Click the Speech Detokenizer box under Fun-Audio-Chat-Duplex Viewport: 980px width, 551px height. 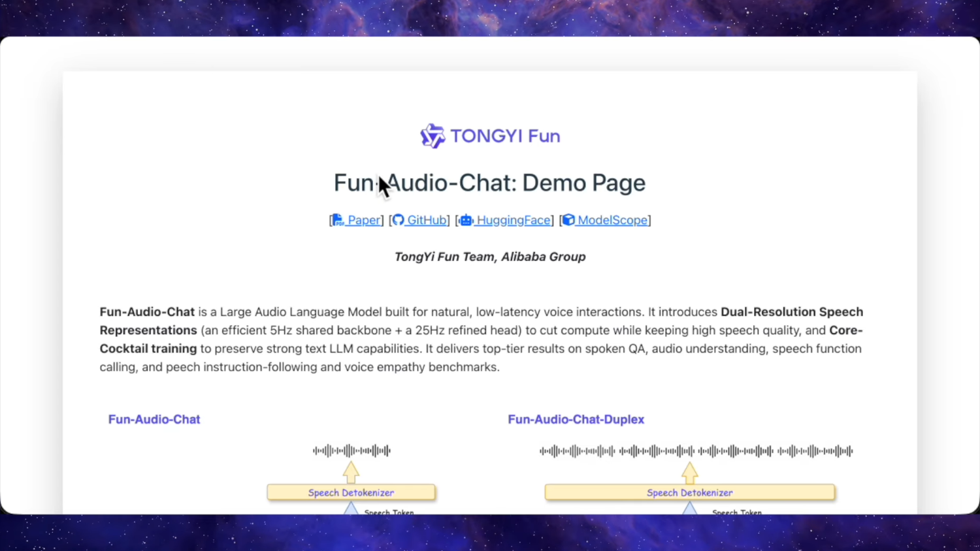[690, 492]
